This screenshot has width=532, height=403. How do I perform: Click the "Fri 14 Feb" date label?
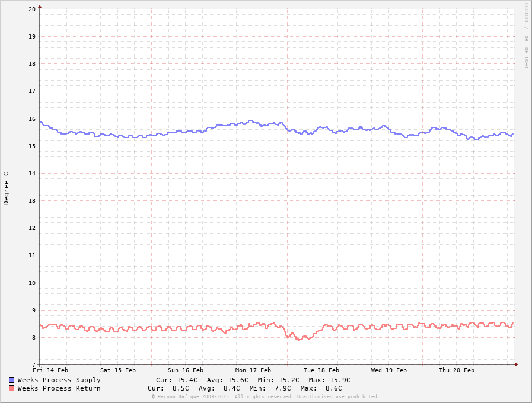[50, 370]
